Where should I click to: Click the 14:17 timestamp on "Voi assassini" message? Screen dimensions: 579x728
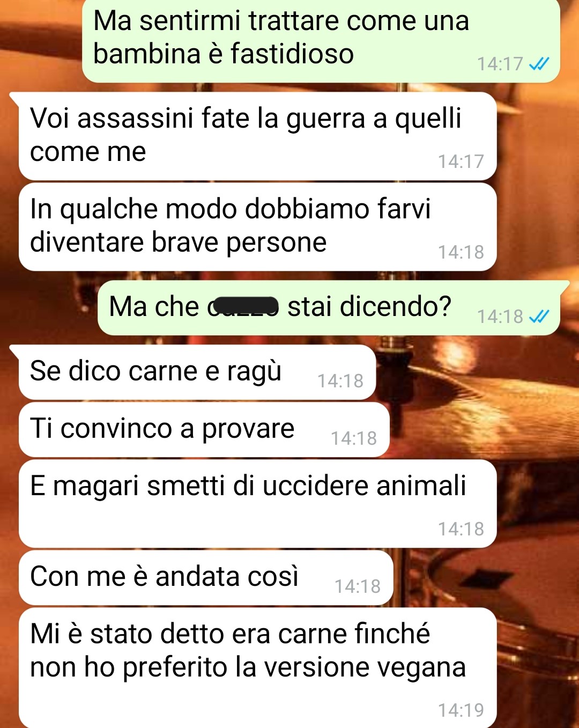coord(461,161)
